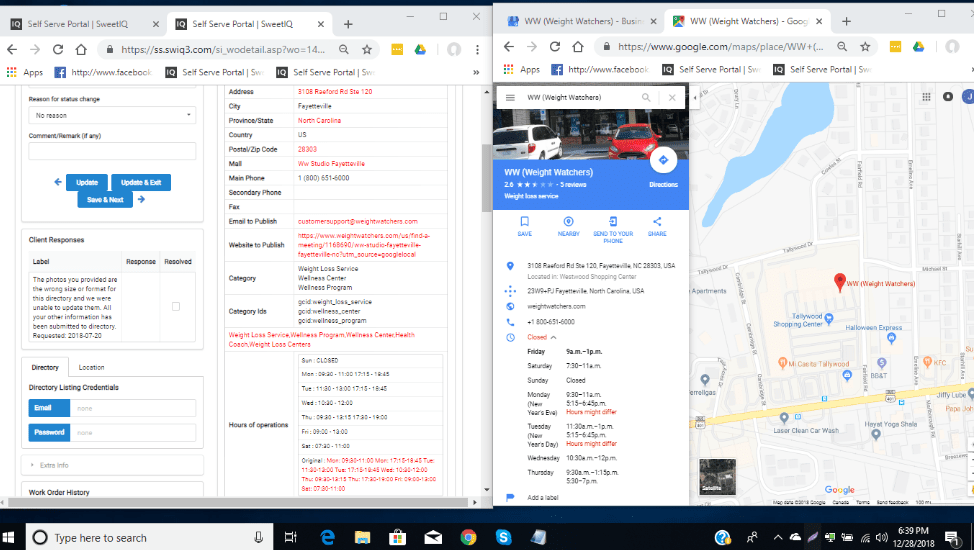Switch to the Location tab
The image size is (974, 550).
click(91, 368)
